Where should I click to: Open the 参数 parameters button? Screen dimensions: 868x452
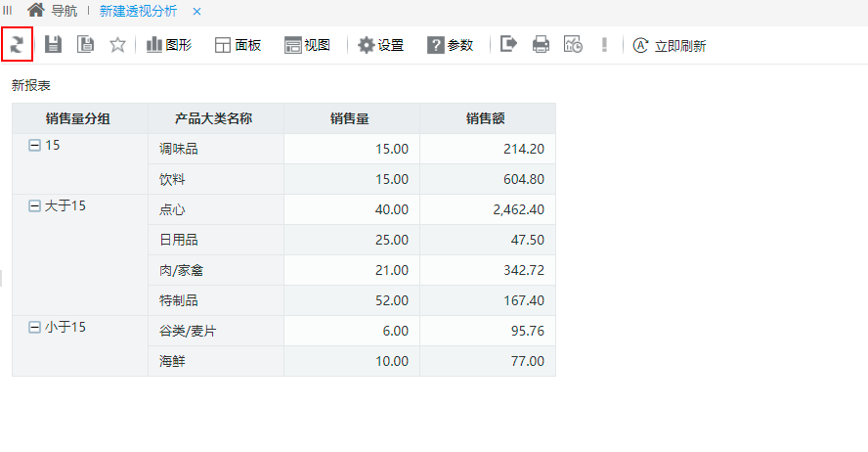tap(450, 45)
